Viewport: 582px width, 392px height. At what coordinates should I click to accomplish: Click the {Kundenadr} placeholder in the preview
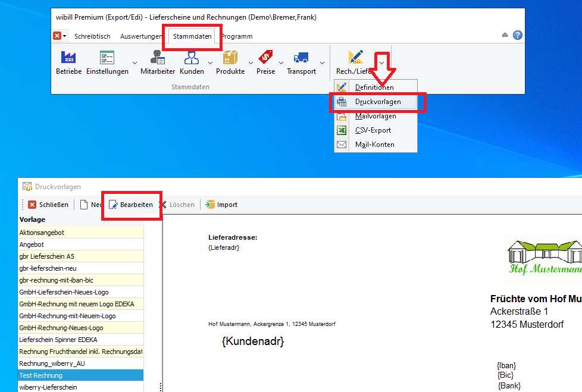point(253,341)
